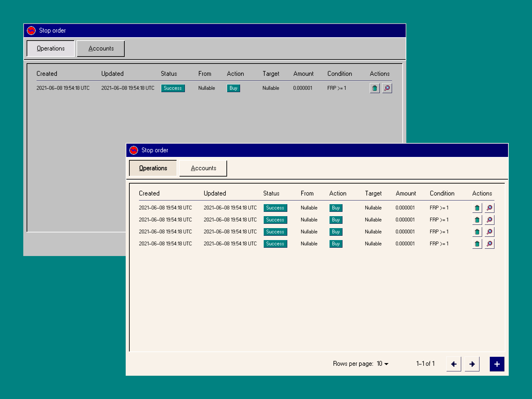Viewport: 532px width, 399px height.
Task: Click the Created column header in front window
Action: pyautogui.click(x=149, y=193)
